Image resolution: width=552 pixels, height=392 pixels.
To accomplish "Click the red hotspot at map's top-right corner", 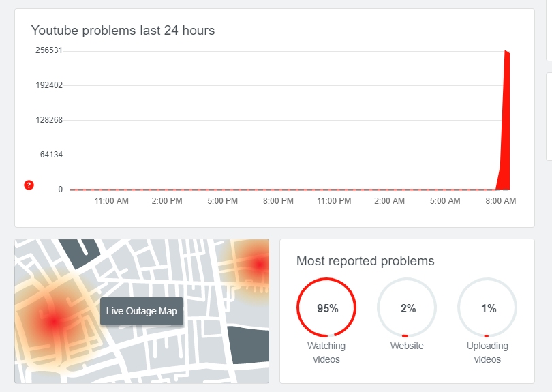I will coord(259,263).
